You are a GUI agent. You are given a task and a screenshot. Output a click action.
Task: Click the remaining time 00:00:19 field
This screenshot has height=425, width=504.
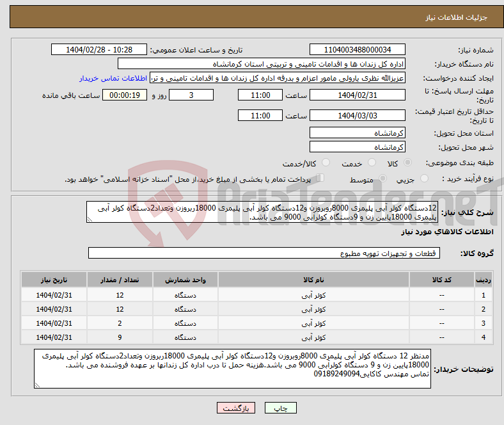pyautogui.click(x=125, y=95)
